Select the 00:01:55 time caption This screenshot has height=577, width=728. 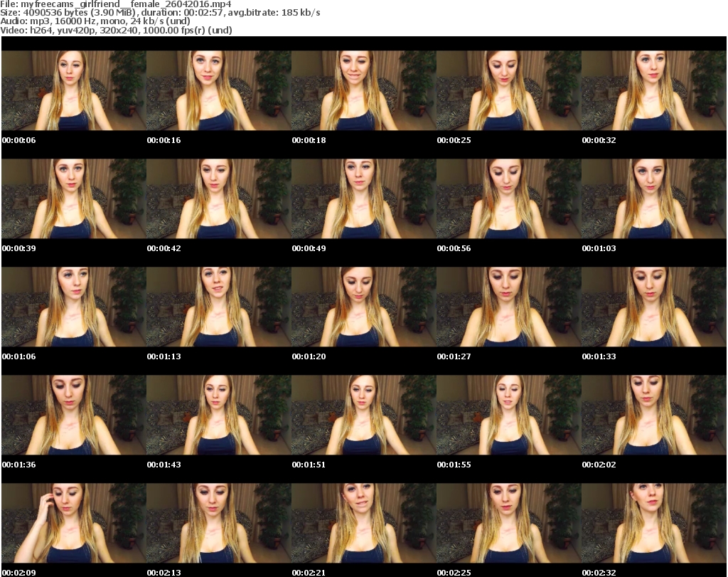[454, 465]
